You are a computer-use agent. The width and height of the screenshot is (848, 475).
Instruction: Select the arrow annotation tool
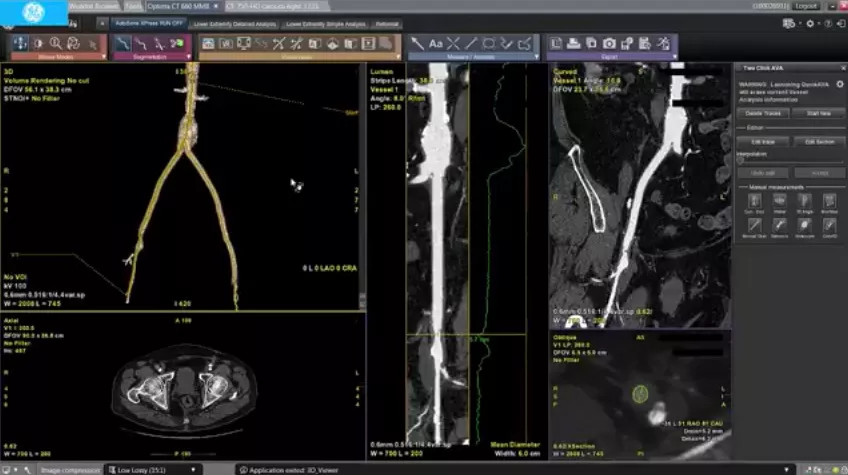click(418, 44)
